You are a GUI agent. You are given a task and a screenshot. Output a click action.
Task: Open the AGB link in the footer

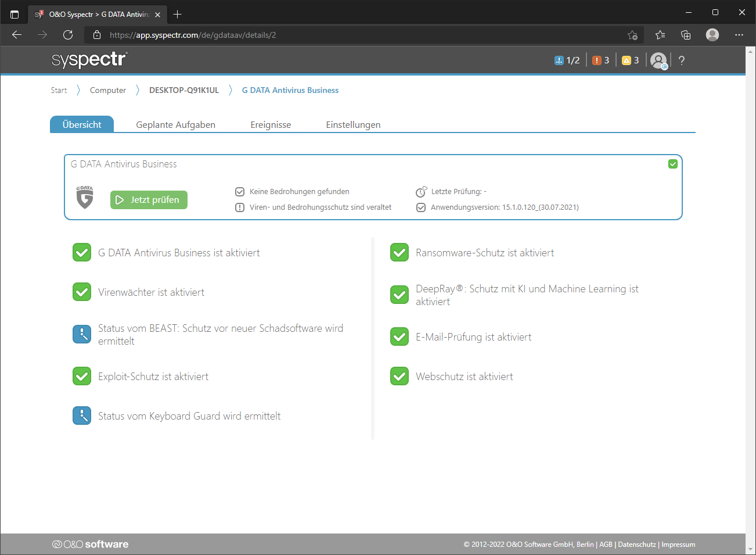(606, 545)
